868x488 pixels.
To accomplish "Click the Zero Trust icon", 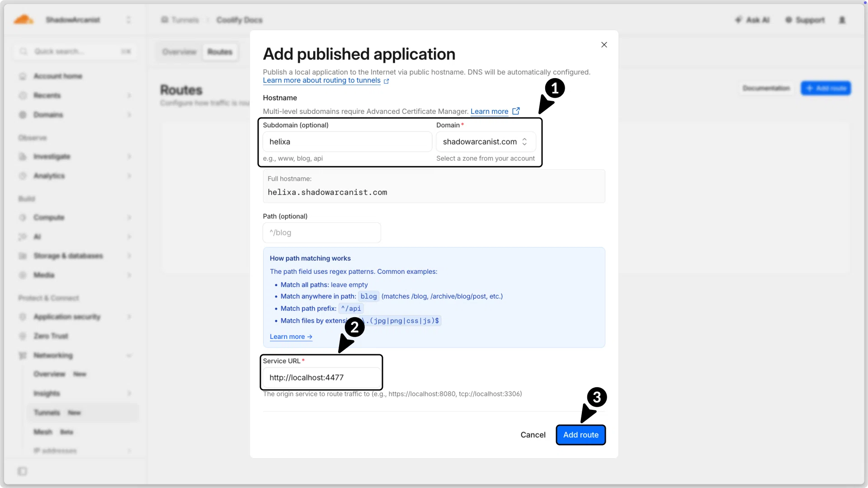I will (x=23, y=336).
